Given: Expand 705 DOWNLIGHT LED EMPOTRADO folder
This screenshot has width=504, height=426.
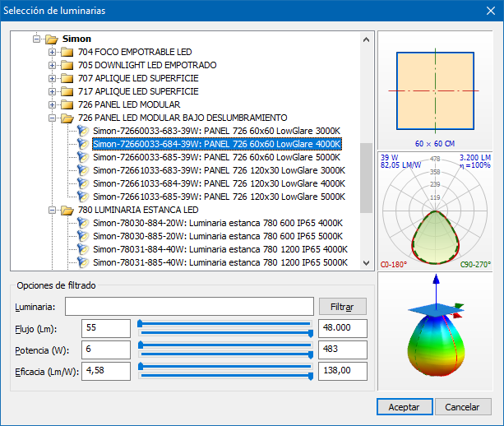Looking at the screenshot, I should coord(52,65).
